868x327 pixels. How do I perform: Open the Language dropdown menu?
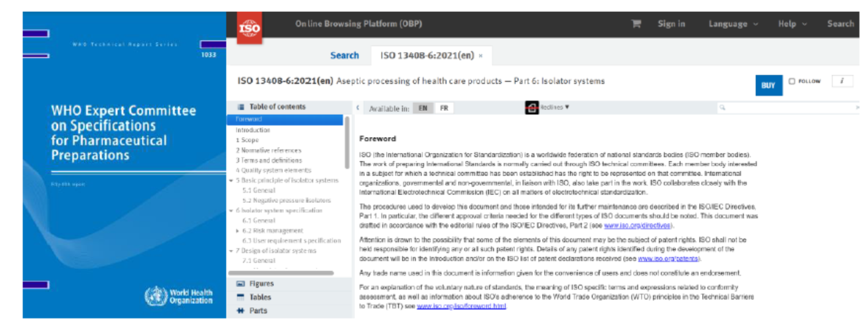(x=733, y=24)
